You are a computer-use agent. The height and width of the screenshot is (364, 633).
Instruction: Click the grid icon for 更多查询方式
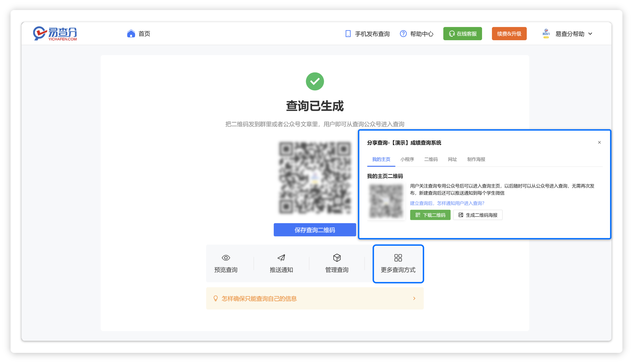pos(398,258)
